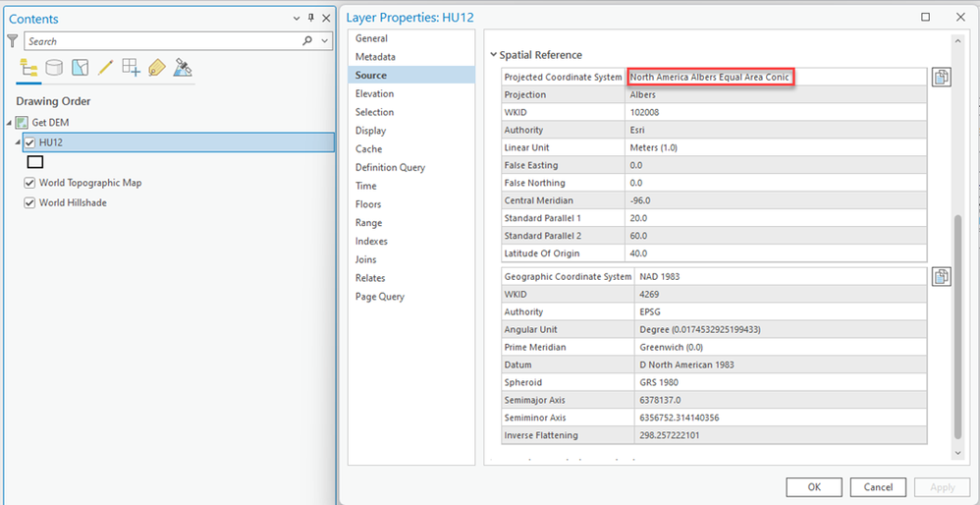Toggle World Topographic Map layer off
The height and width of the screenshot is (505, 980).
(29, 183)
